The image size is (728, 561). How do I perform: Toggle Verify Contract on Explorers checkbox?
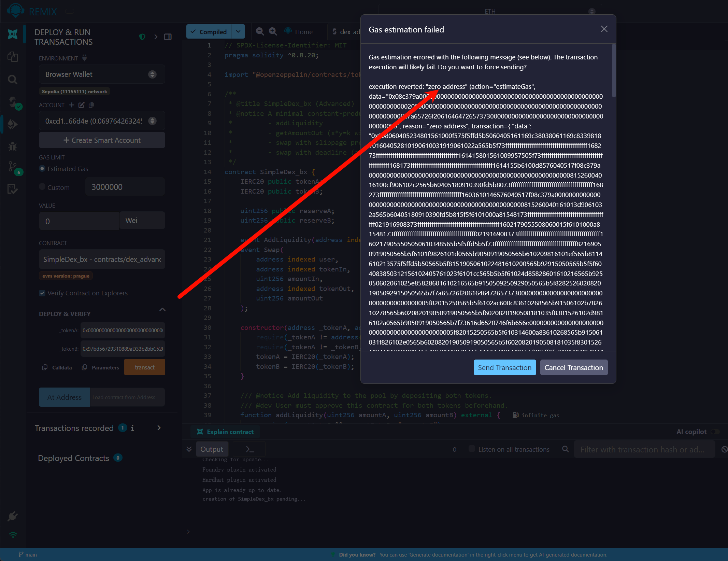pos(42,293)
